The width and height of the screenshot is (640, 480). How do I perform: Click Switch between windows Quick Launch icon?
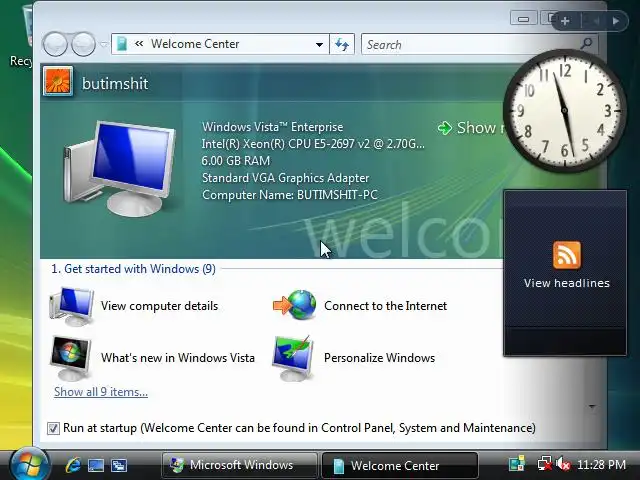coord(119,465)
